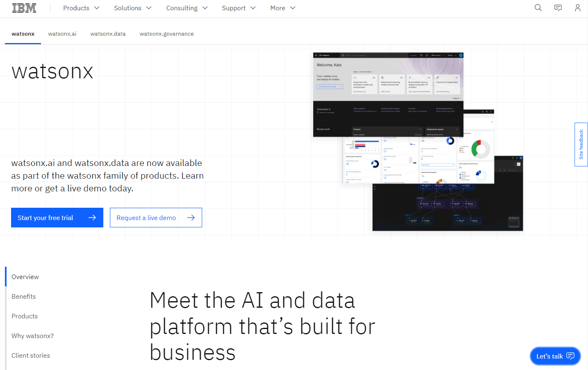Switch to the watsonx.ai tab
This screenshot has height=370, width=588.
click(x=62, y=34)
